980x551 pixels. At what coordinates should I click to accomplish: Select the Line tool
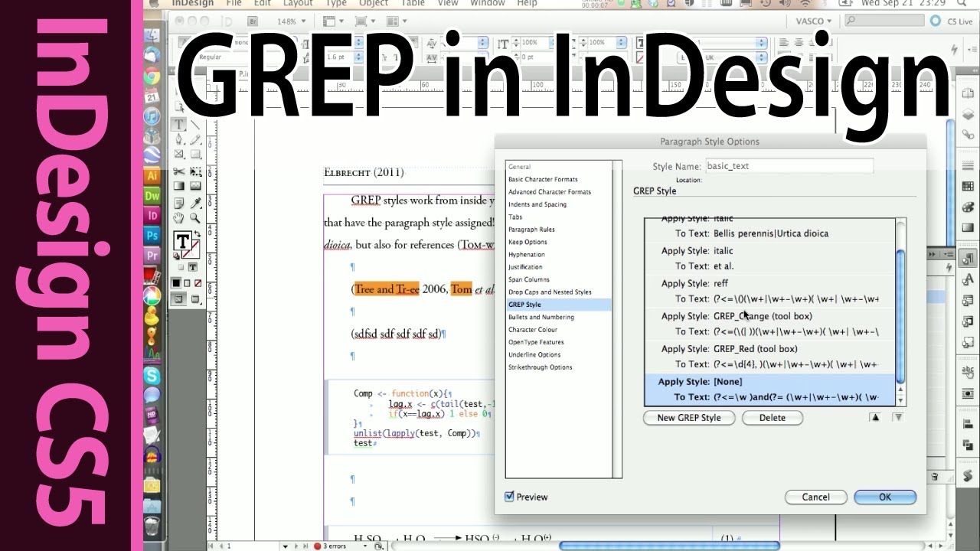194,124
